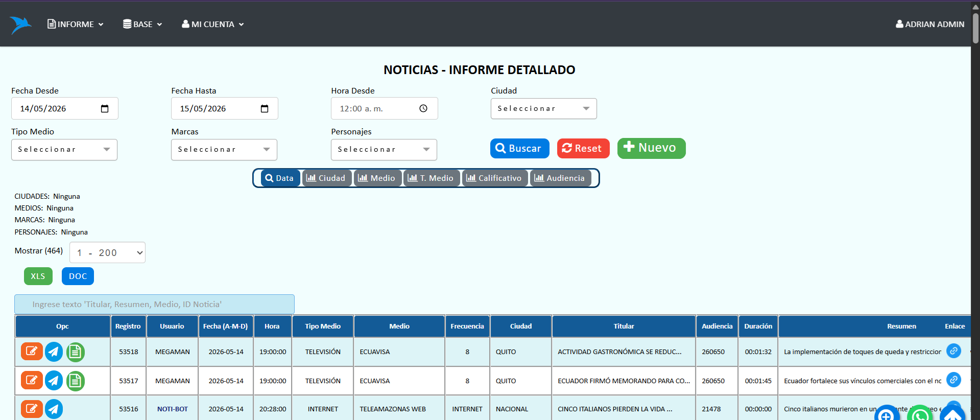The width and height of the screenshot is (980, 420).
Task: Open document icon for record 53518
Action: 76,352
